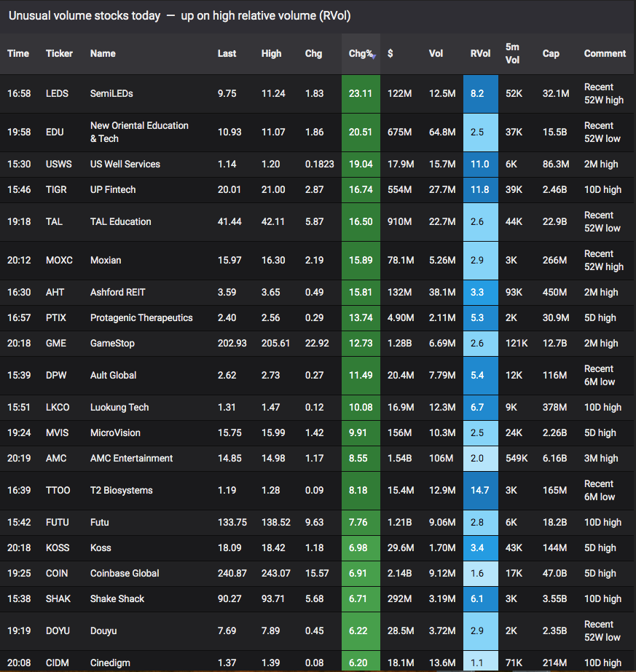Click the 14.7 RVol cell for TTOO
The image size is (636, 672).
[x=480, y=490]
